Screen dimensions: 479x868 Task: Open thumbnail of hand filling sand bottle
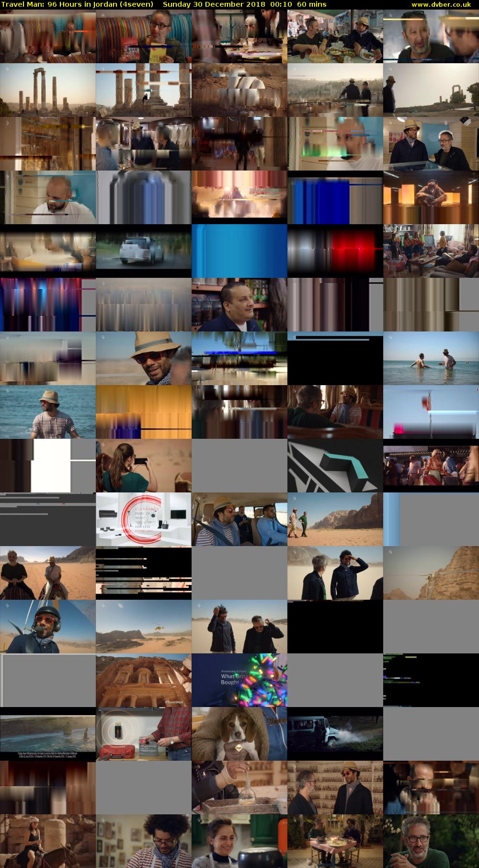(x=239, y=788)
